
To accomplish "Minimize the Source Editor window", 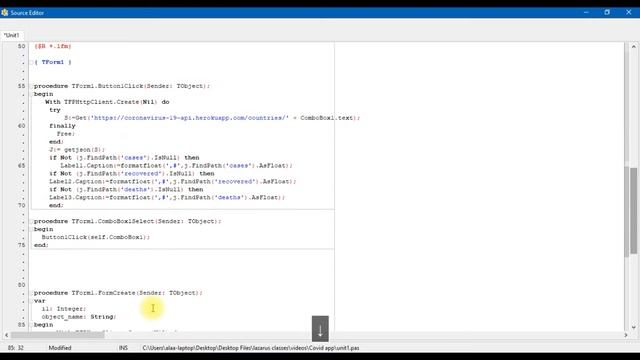I will coord(586,13).
